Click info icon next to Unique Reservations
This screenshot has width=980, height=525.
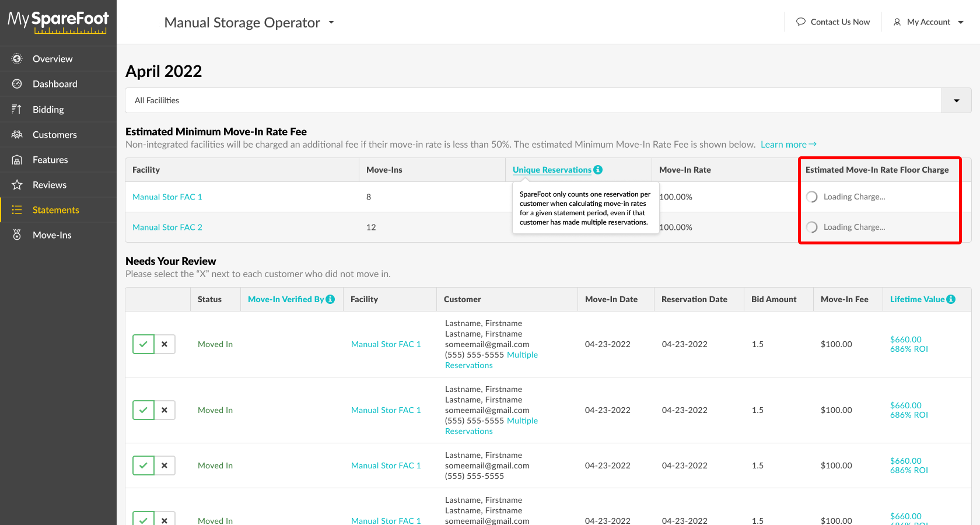[x=598, y=170]
